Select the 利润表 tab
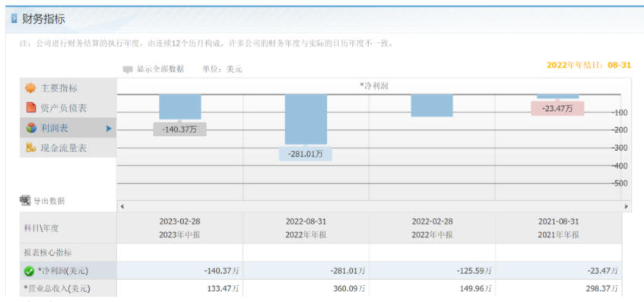 [68, 128]
